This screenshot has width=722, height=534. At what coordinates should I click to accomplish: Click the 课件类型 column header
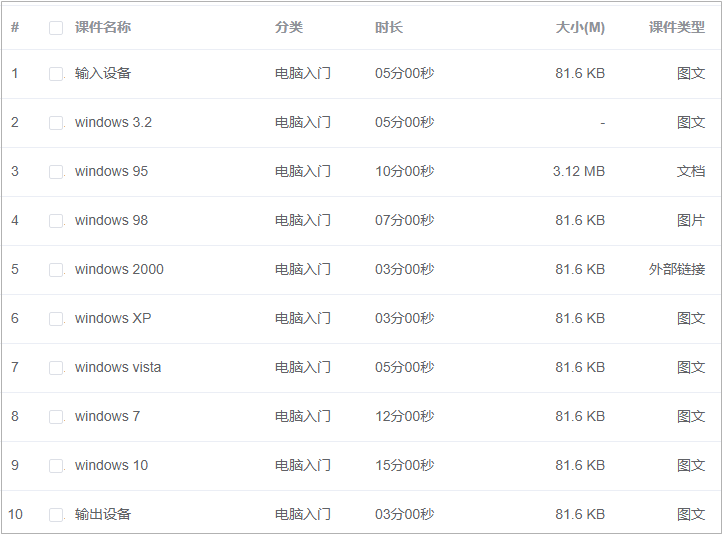[x=677, y=28]
